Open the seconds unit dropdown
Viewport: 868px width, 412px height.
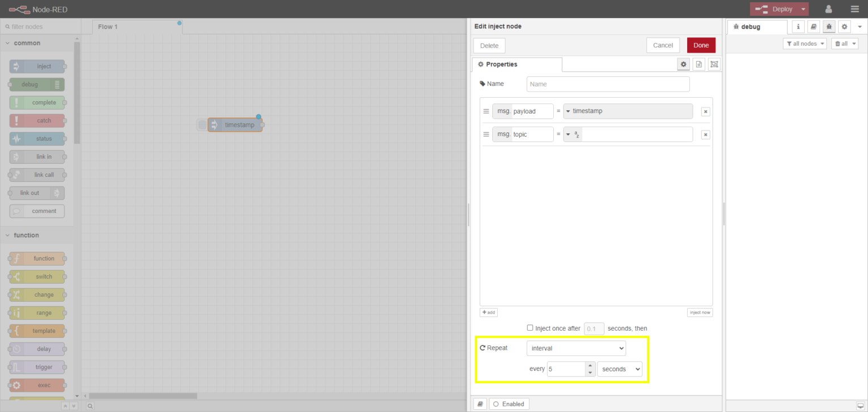619,369
